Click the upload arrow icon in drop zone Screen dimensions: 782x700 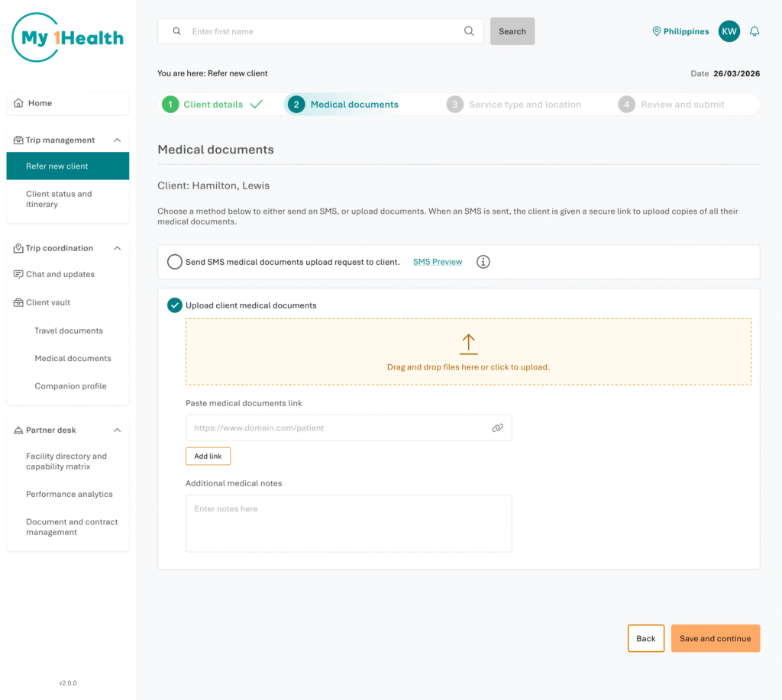(x=468, y=344)
